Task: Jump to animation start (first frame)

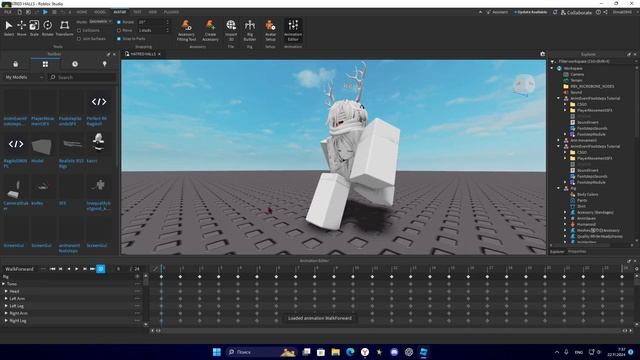Action: coord(53,269)
